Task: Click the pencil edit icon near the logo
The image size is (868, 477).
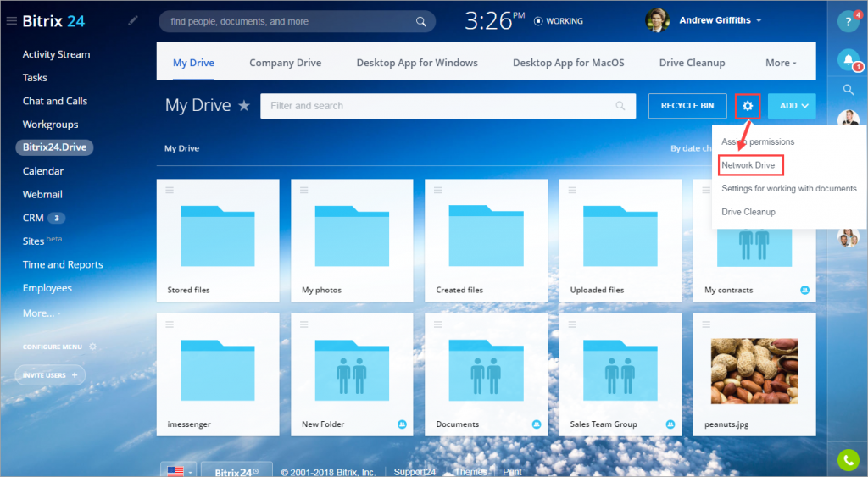Action: pos(133,20)
